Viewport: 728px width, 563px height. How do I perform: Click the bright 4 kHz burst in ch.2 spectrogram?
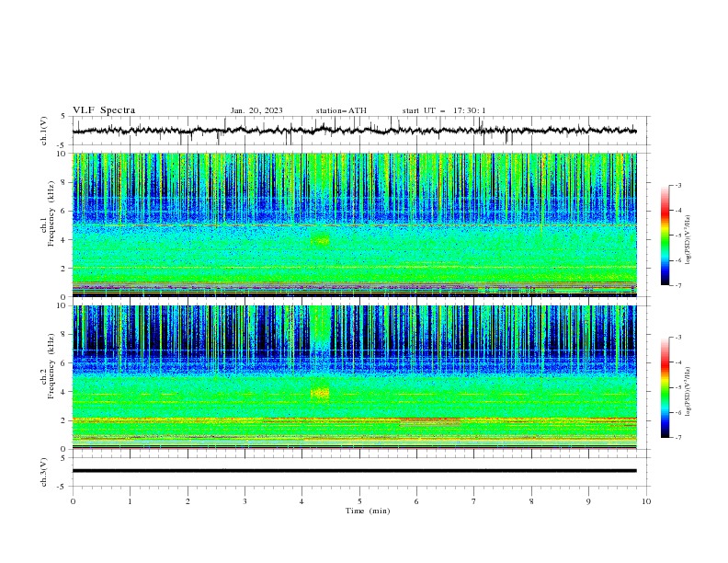point(320,394)
